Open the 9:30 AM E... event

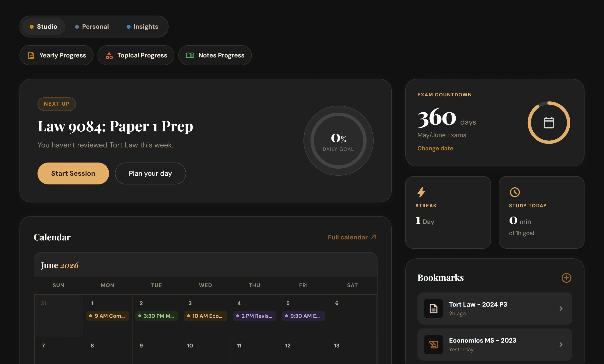(x=303, y=316)
